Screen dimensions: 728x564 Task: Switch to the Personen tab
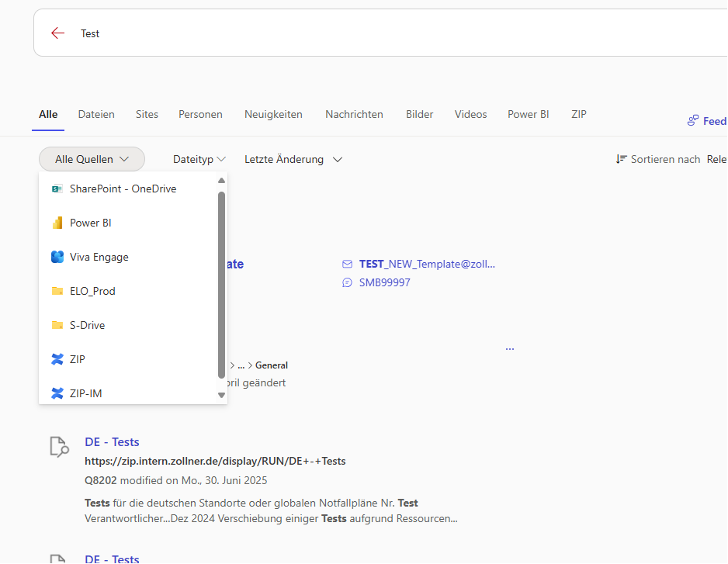(200, 114)
